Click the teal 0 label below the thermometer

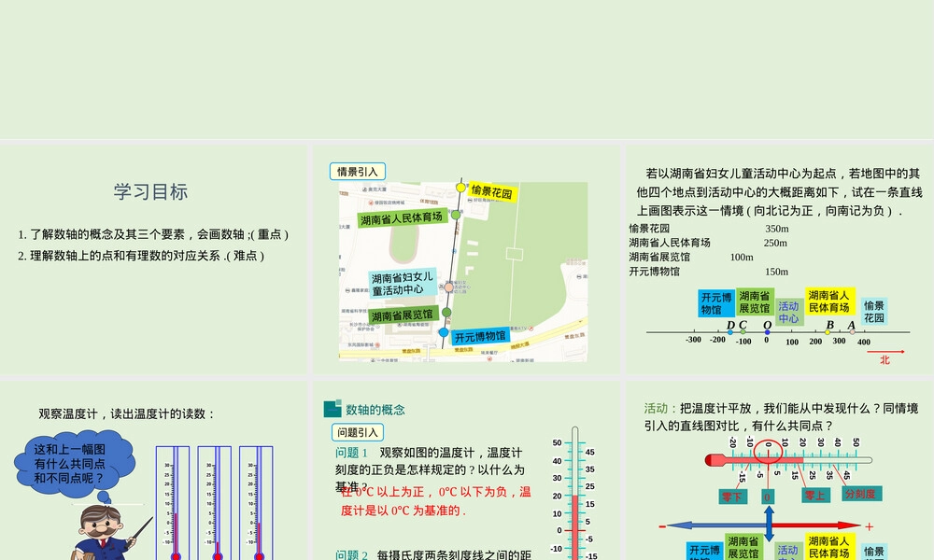point(767,497)
